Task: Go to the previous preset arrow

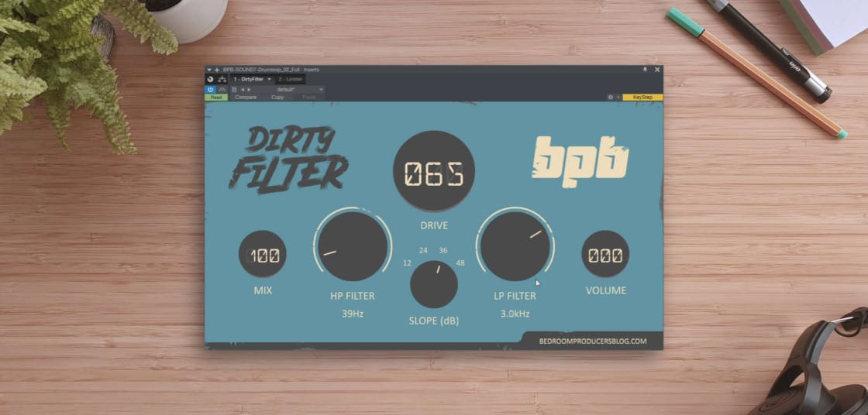Action: [x=243, y=89]
